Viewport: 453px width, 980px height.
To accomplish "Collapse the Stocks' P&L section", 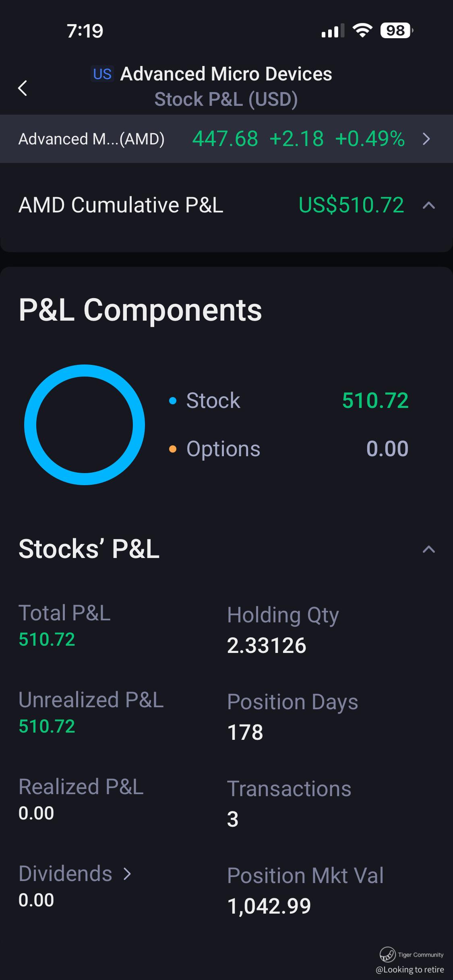I will (x=429, y=549).
